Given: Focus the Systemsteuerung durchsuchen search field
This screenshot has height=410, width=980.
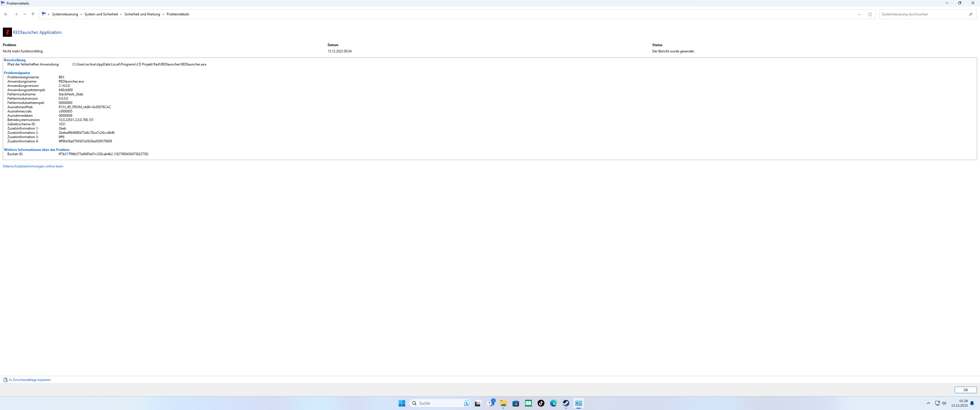Looking at the screenshot, I should click(922, 15).
